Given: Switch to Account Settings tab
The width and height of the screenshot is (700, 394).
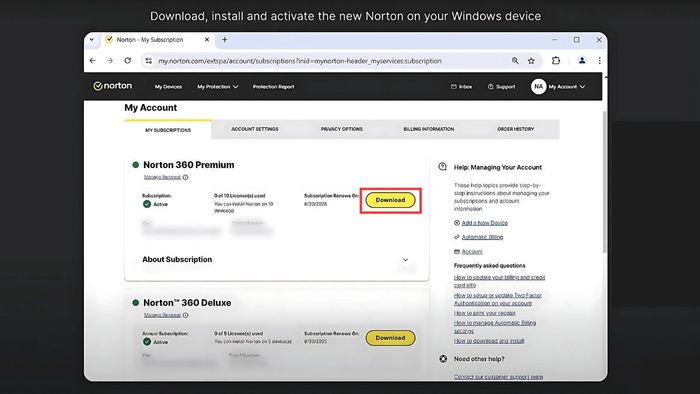Looking at the screenshot, I should 254,129.
